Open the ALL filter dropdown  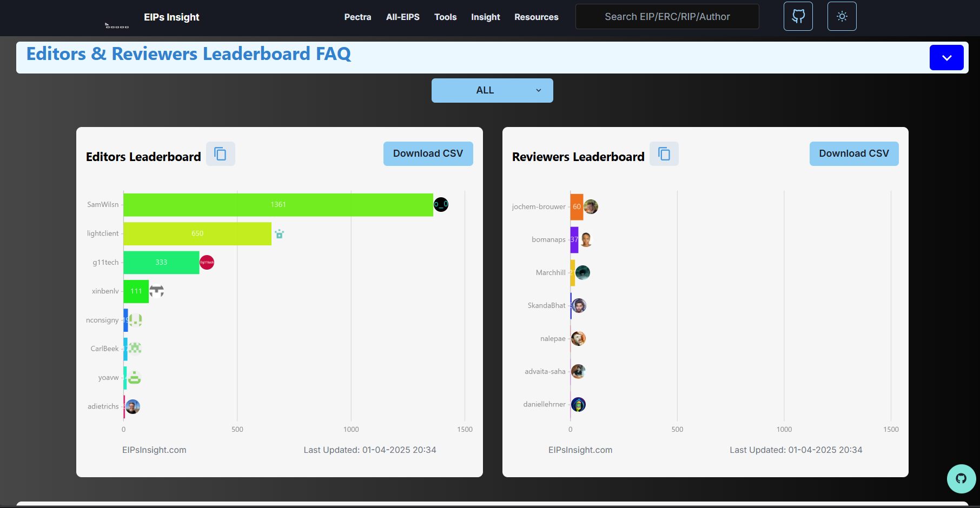click(492, 90)
